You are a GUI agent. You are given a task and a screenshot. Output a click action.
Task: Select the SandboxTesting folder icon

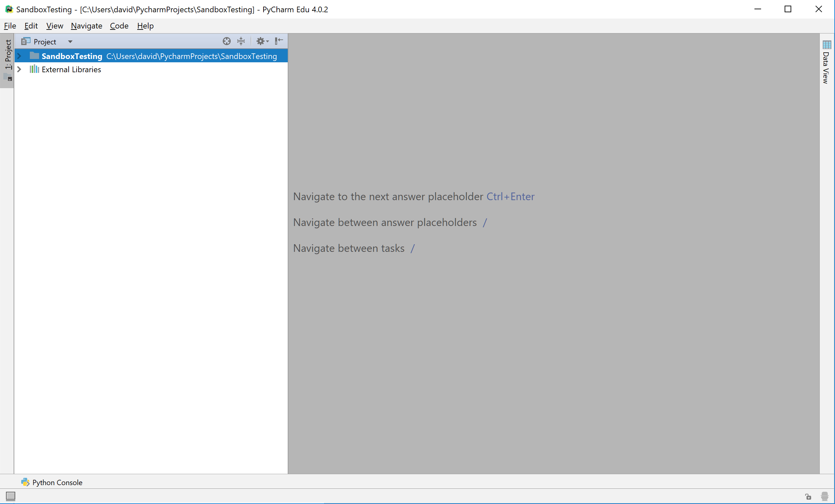[34, 56]
